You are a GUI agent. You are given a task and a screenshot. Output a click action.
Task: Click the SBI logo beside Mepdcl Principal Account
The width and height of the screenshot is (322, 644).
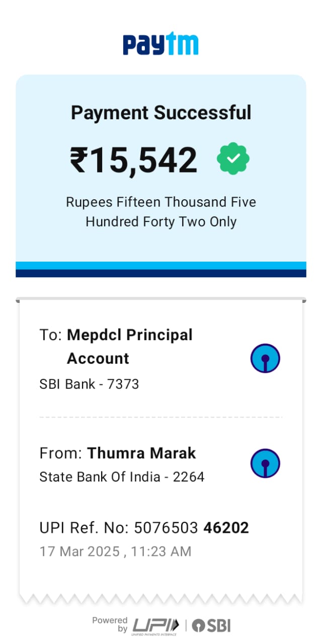pos(265,359)
